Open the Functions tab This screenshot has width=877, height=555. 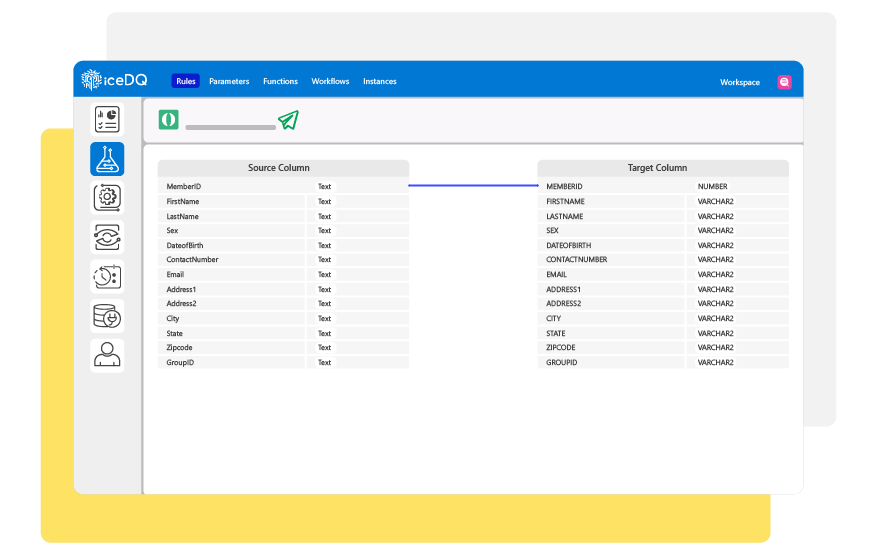[x=280, y=81]
